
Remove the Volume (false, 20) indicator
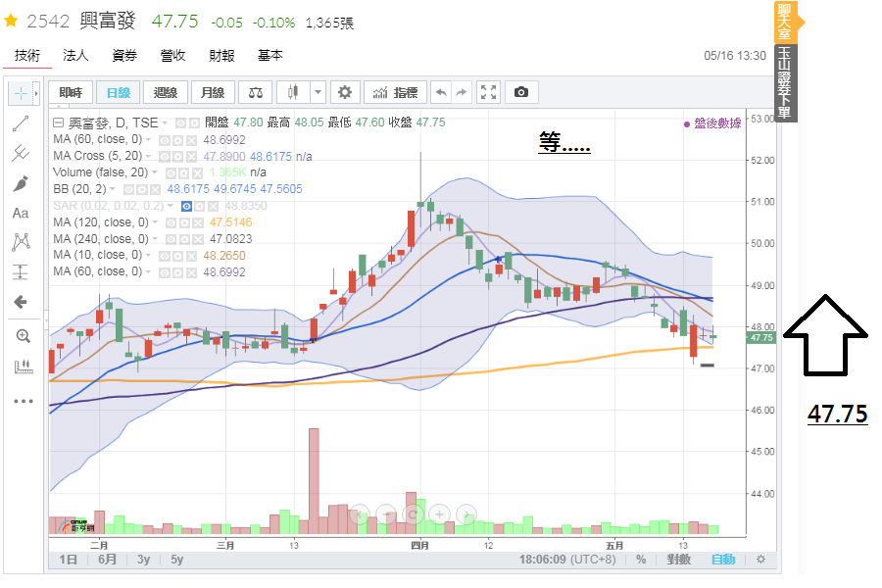[197, 172]
